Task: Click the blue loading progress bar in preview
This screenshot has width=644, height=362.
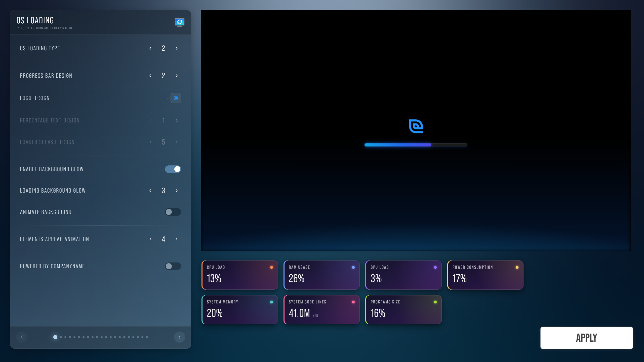Action: (416, 145)
